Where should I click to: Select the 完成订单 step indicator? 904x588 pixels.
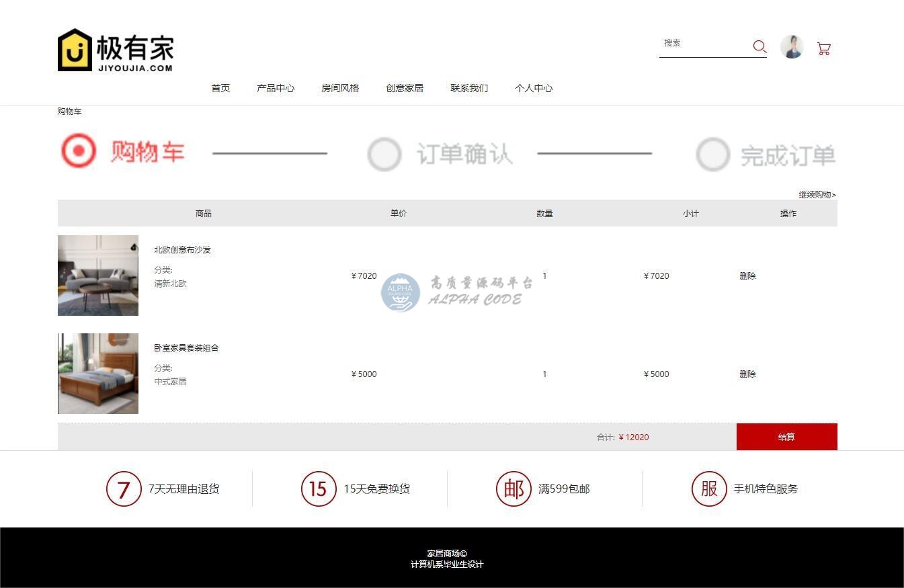point(766,155)
